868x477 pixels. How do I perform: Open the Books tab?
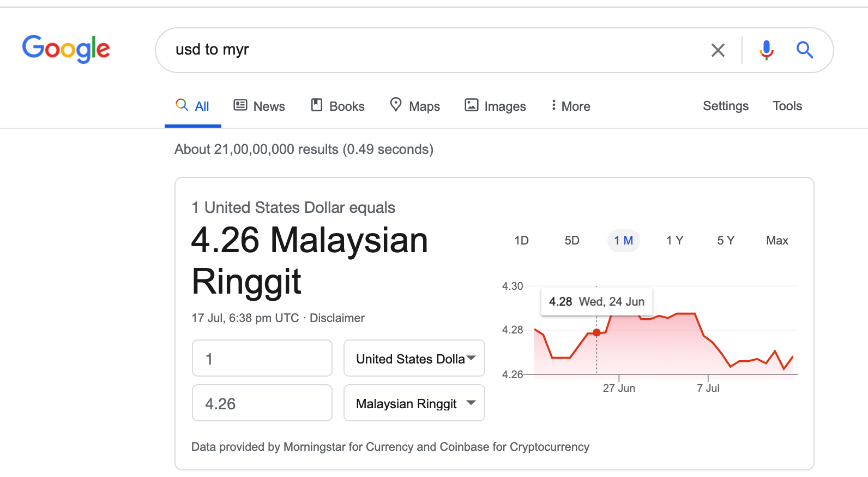pos(337,106)
